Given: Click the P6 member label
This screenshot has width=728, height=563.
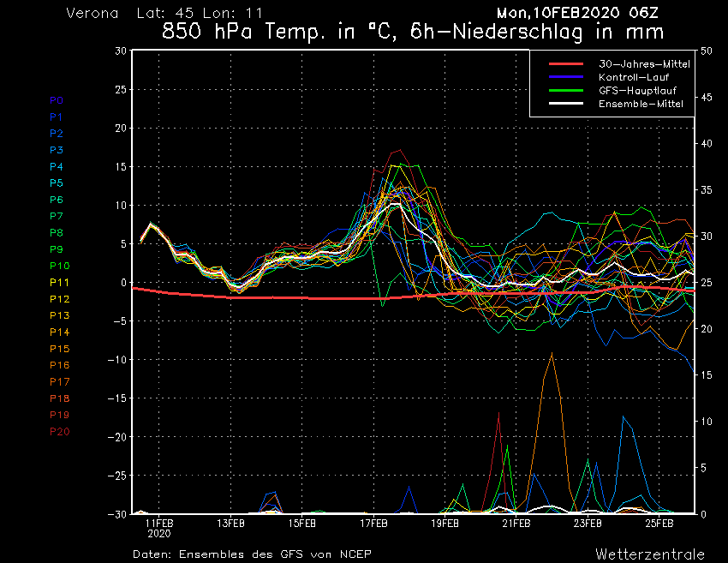Looking at the screenshot, I should coord(57,200).
